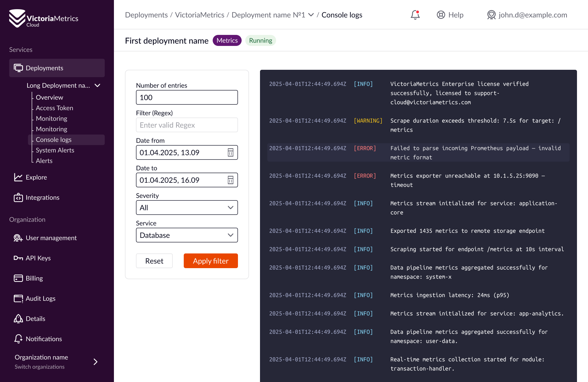This screenshot has height=382, width=588.
Task: Open the Date to calendar picker icon
Action: 231,180
